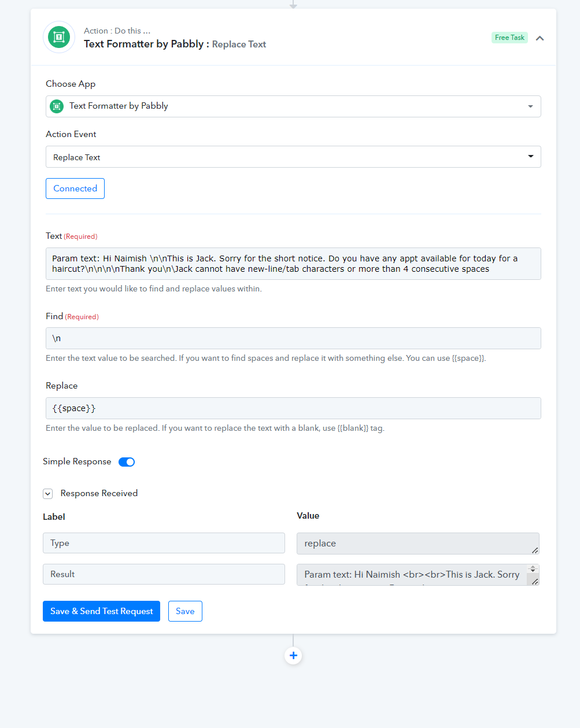
Task: Click the Save button
Action: [185, 611]
